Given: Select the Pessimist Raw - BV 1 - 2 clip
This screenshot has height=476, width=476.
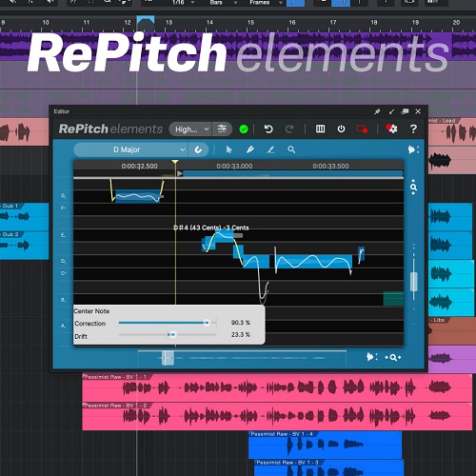Looking at the screenshot, I should 277,416.
